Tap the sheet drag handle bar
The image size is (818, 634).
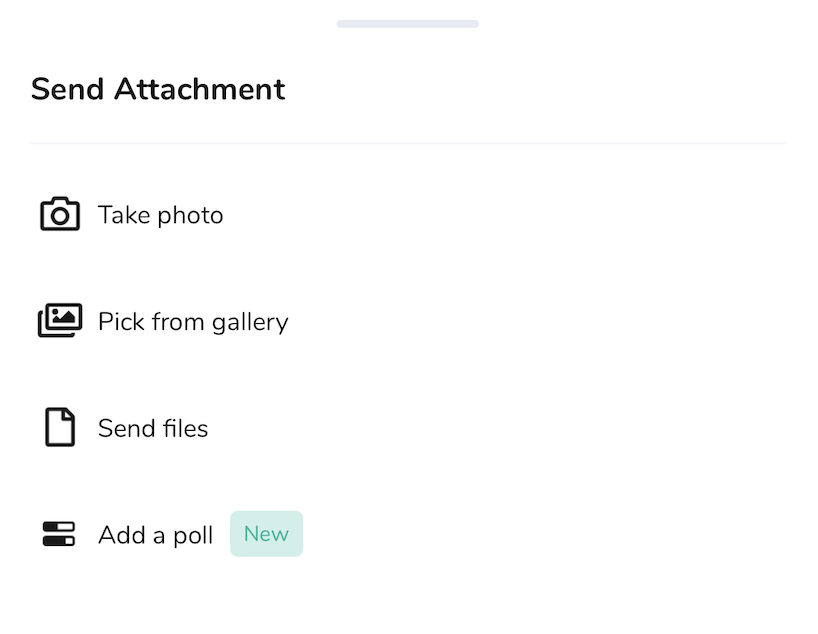tap(408, 23)
